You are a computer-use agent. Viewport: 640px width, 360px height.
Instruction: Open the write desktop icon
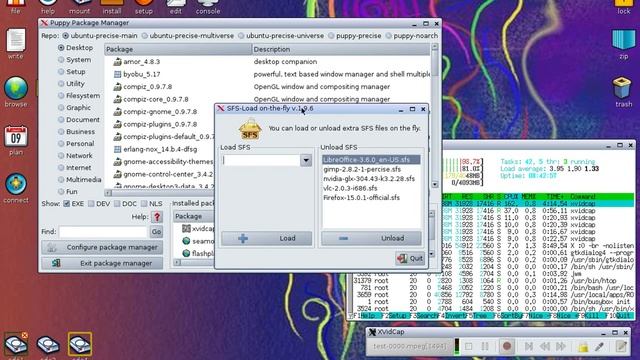(x=16, y=41)
